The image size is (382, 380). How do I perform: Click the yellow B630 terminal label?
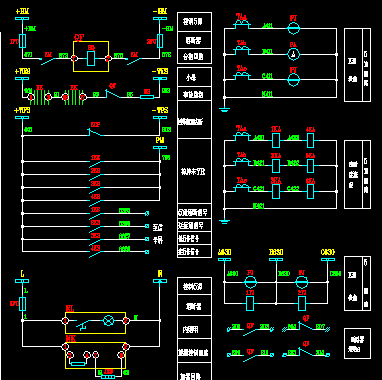pos(276,252)
